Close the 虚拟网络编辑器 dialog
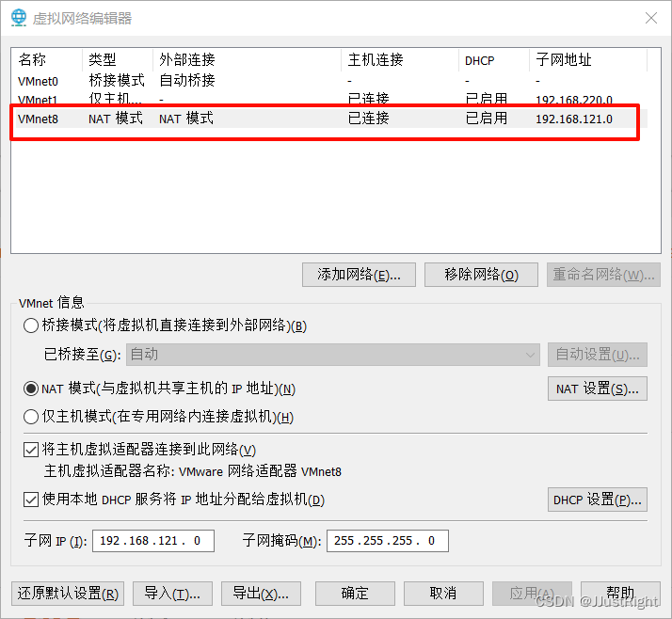 (x=651, y=18)
